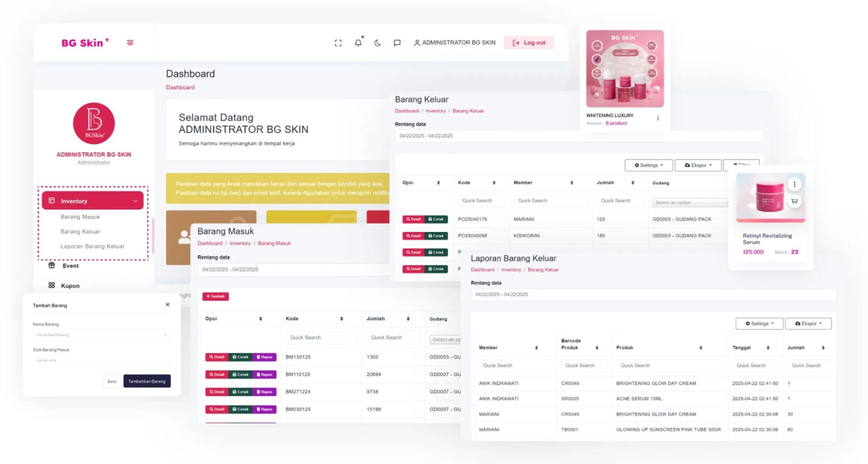
Task: Open Ekspor dropdown in Barang Keluar panel
Action: click(698, 166)
